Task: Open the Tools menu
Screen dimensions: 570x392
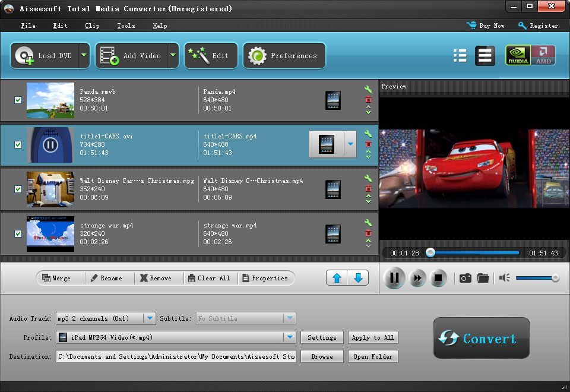Action: (x=125, y=26)
